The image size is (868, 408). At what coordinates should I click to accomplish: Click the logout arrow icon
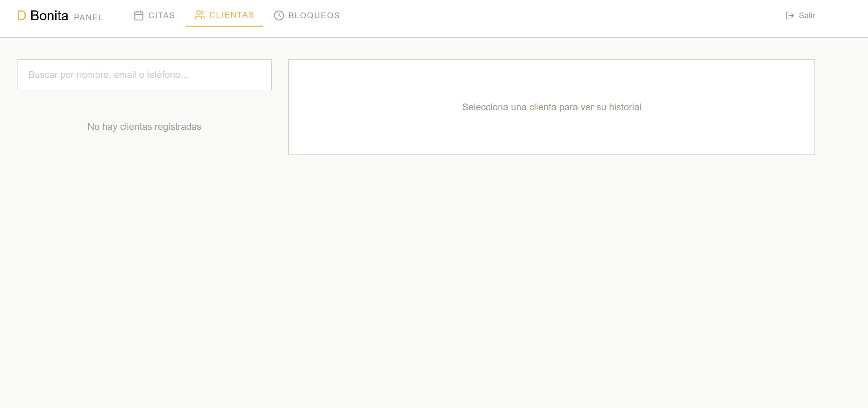[x=790, y=16]
